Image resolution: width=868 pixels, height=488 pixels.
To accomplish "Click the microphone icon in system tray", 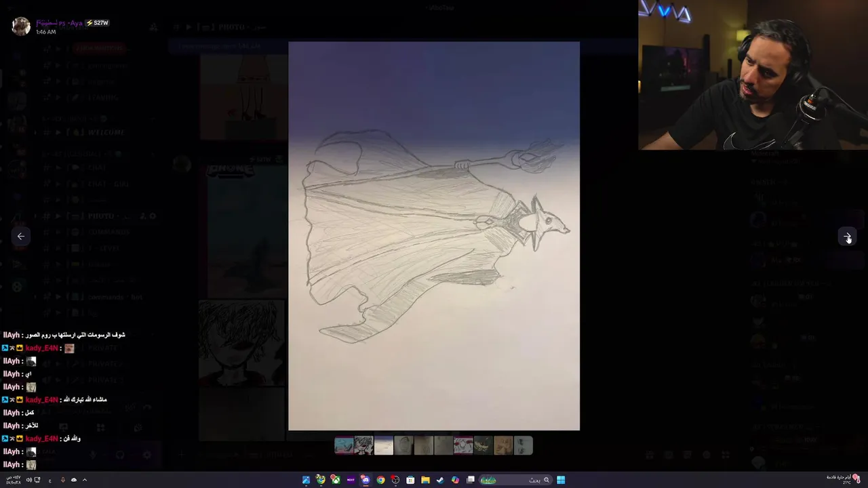I will tap(63, 480).
